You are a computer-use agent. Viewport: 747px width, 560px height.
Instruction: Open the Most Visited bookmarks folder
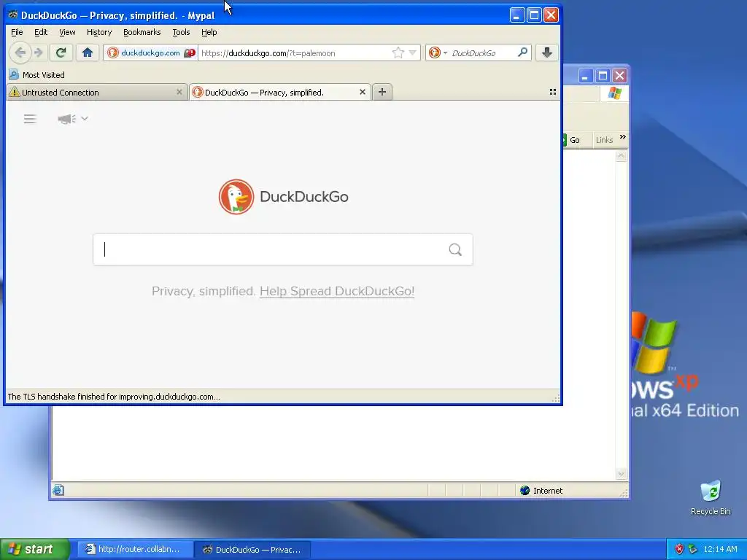(x=37, y=75)
